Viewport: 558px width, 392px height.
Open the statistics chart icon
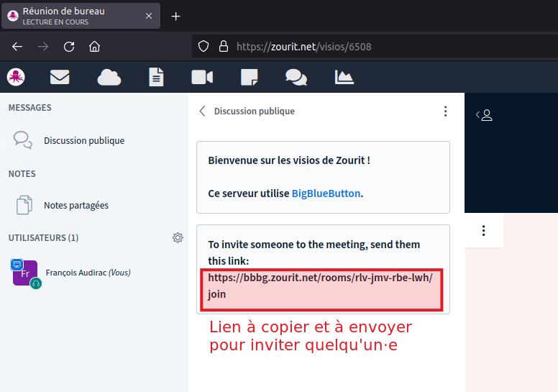click(344, 77)
